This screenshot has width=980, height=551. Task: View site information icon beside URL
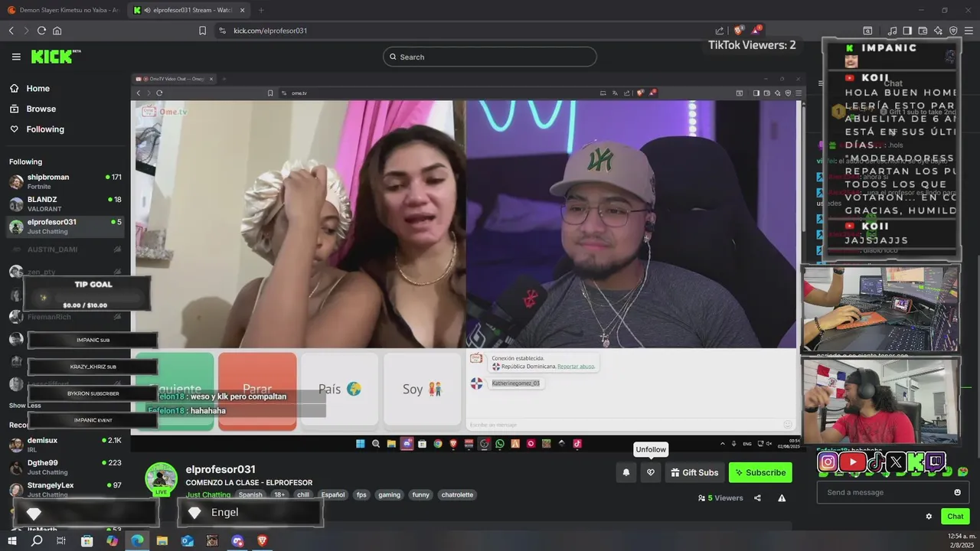222,31
